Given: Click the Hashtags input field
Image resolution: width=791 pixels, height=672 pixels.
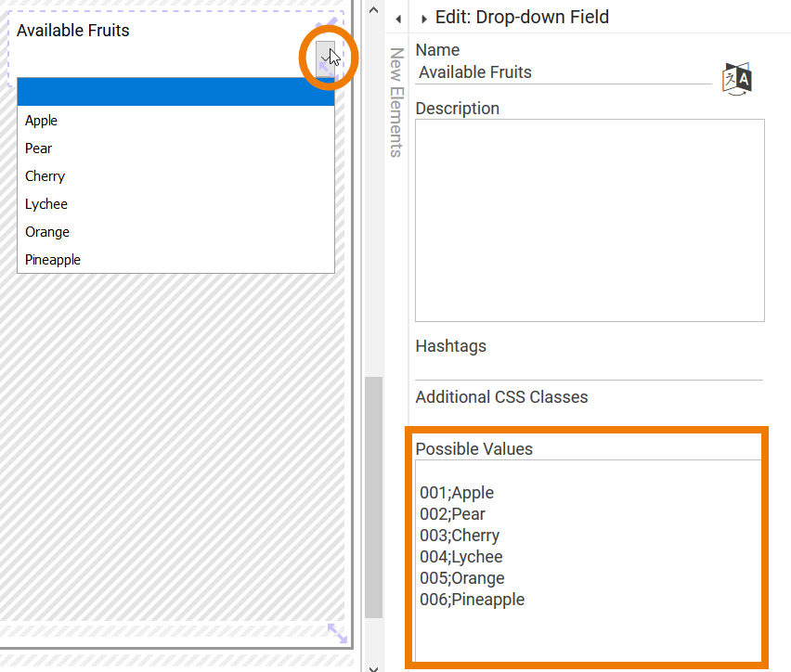Looking at the screenshot, I should pyautogui.click(x=589, y=364).
